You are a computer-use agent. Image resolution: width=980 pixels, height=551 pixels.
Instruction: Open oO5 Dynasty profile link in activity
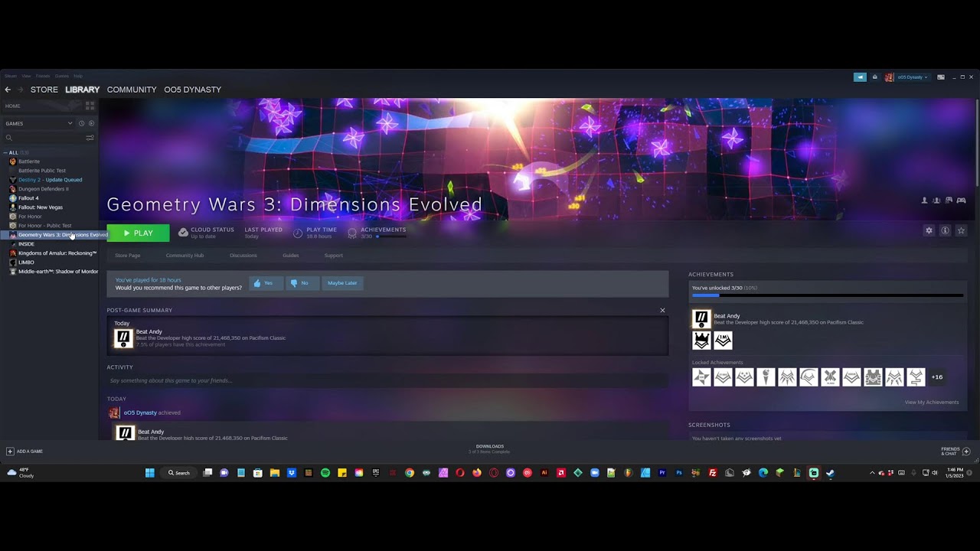140,413
